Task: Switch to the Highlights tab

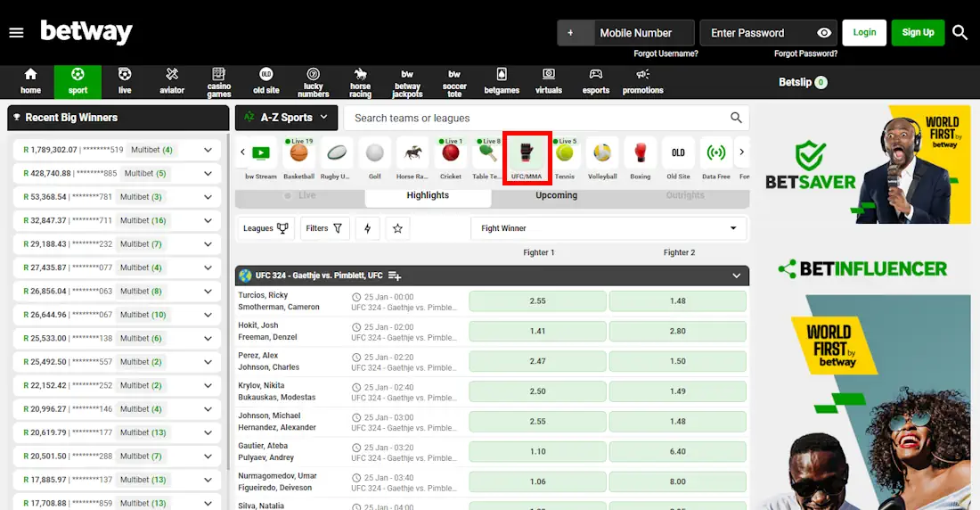Action: coord(428,196)
